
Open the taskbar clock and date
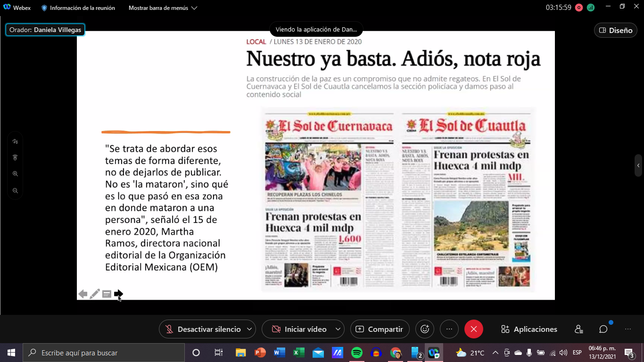(601, 353)
